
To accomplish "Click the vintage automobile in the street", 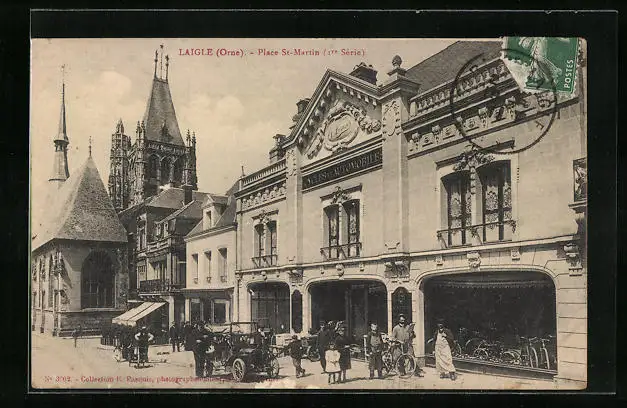I will 245,354.
